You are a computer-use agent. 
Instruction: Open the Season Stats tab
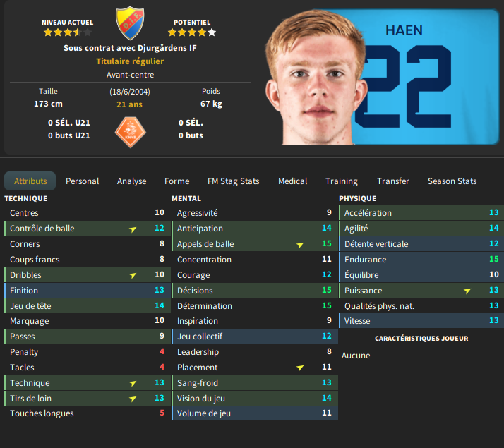click(x=452, y=181)
